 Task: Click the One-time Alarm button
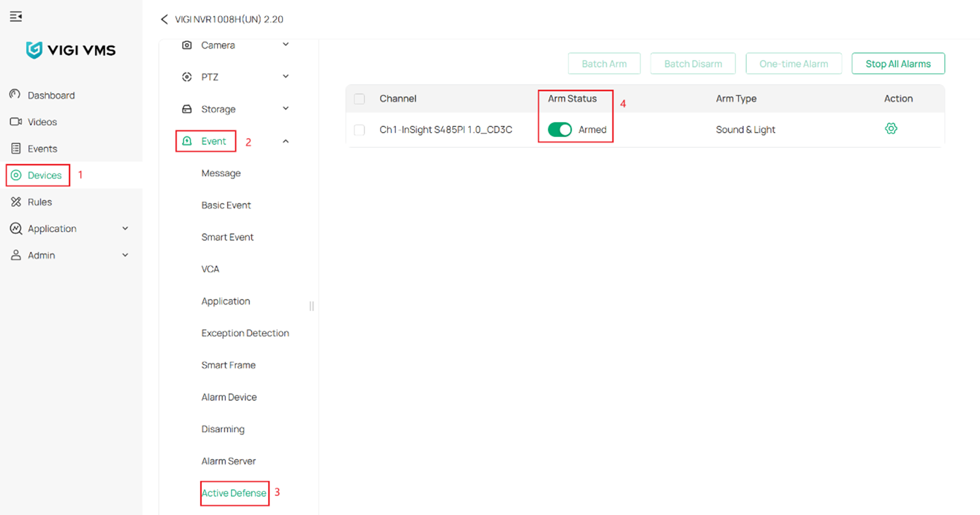(794, 63)
